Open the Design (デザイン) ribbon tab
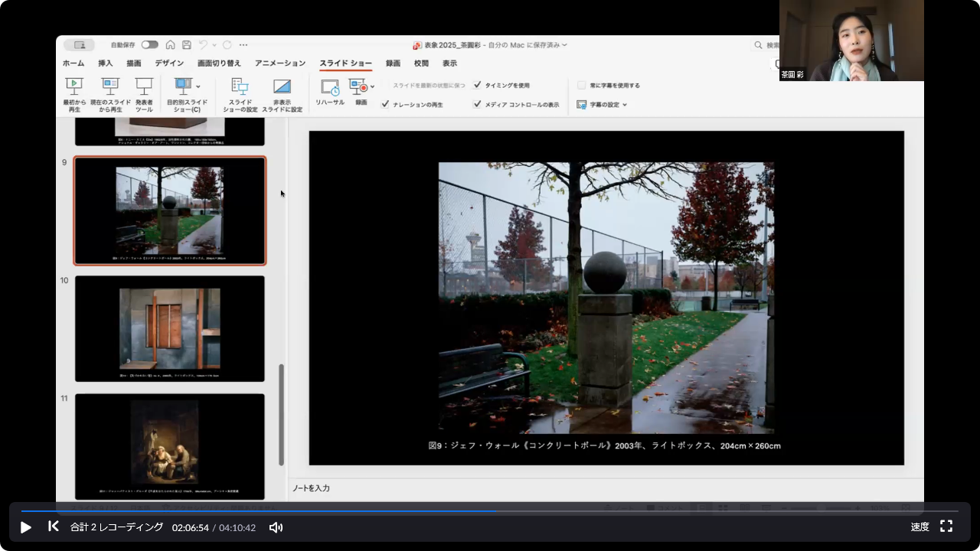 pos(169,64)
